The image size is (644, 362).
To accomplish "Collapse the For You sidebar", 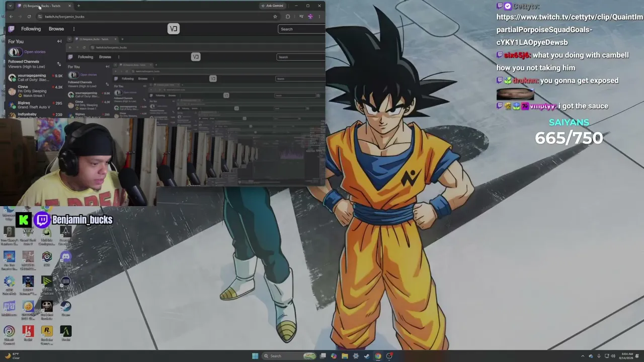I will pyautogui.click(x=59, y=41).
